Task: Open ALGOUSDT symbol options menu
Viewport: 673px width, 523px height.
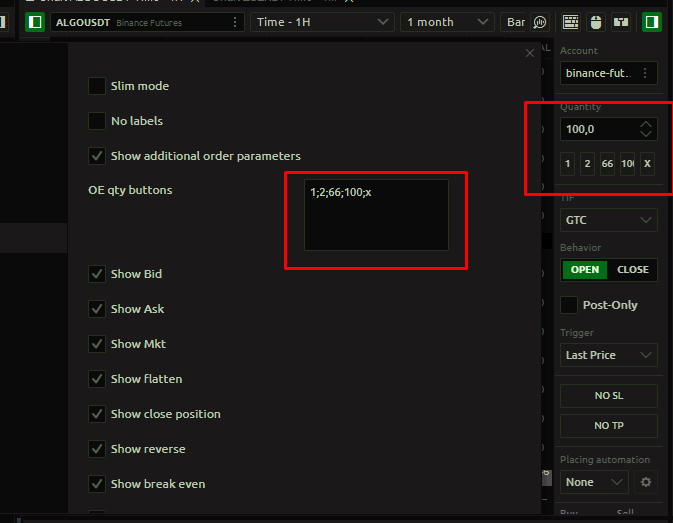Action: [x=235, y=22]
